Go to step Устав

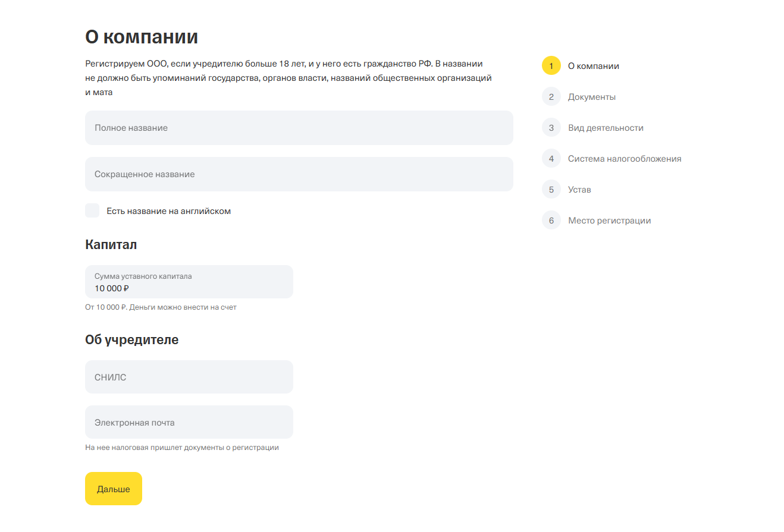(579, 190)
